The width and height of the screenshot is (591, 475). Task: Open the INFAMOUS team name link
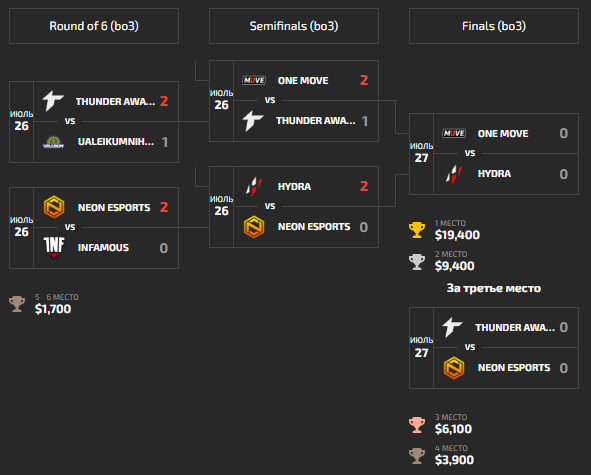point(103,248)
